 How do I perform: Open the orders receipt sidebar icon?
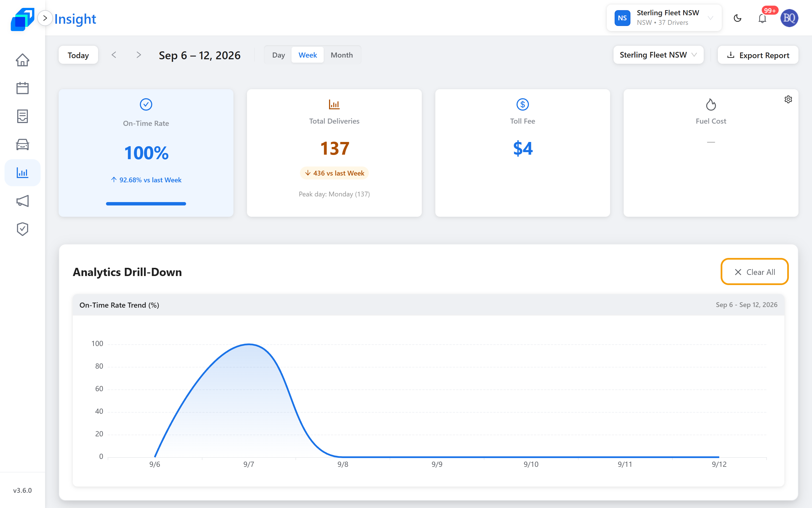coord(23,116)
